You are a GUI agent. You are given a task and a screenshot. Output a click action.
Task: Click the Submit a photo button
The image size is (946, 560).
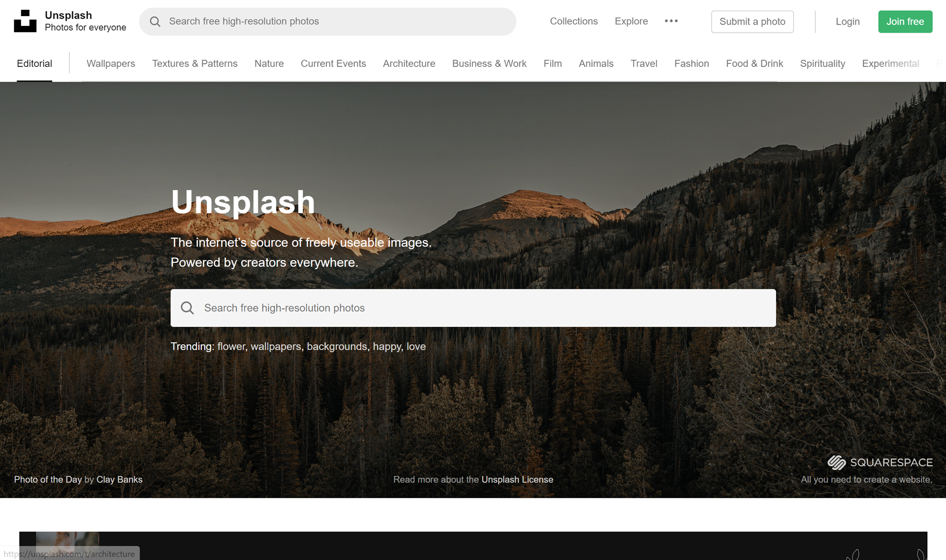tap(752, 21)
